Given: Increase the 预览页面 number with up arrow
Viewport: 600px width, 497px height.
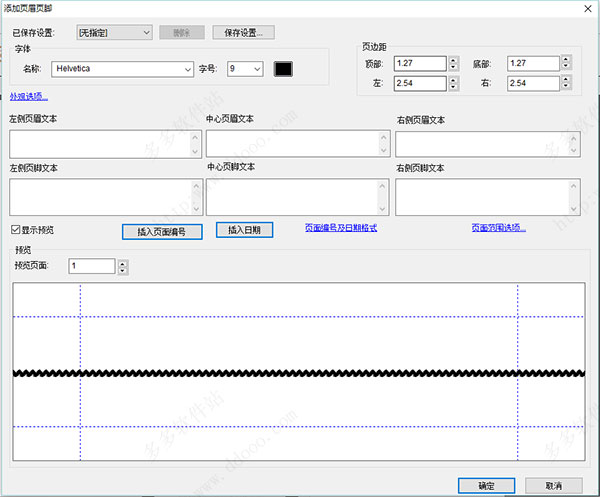Looking at the screenshot, I should click(x=122, y=263).
